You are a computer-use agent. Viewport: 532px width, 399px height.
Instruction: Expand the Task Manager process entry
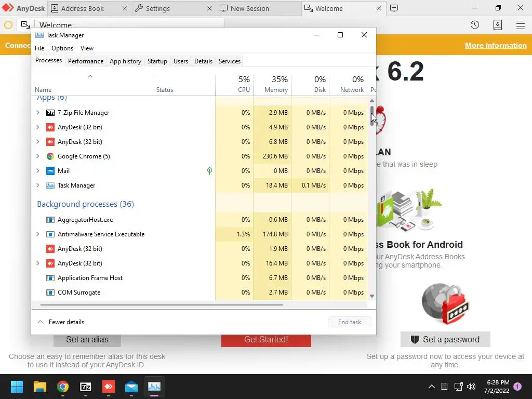[37, 185]
